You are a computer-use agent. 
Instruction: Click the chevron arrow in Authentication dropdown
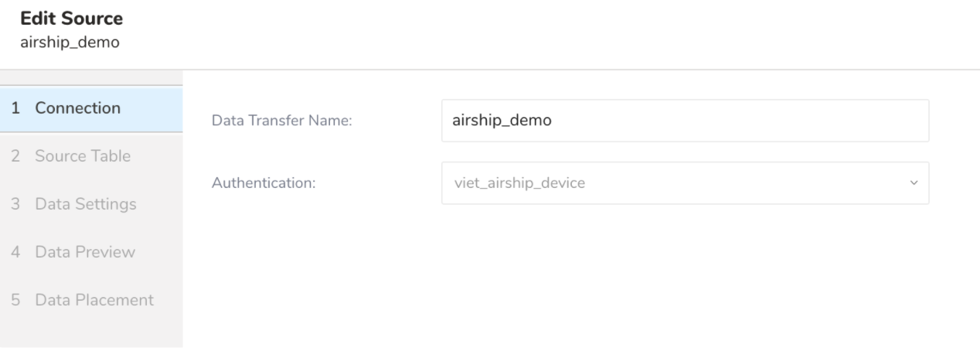coord(914,183)
